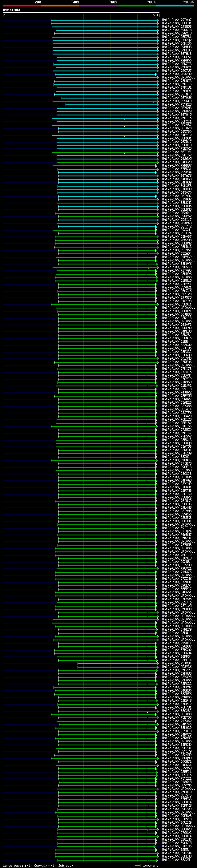Select the UniRef100_C6T9U6 label
Image resolution: width=197 pixels, height=868 pixels.
tap(176, 98)
